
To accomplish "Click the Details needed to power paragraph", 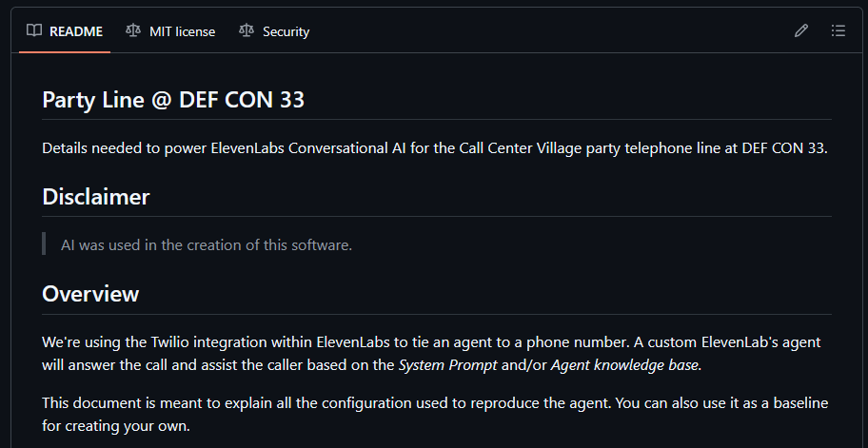I will click(435, 148).
